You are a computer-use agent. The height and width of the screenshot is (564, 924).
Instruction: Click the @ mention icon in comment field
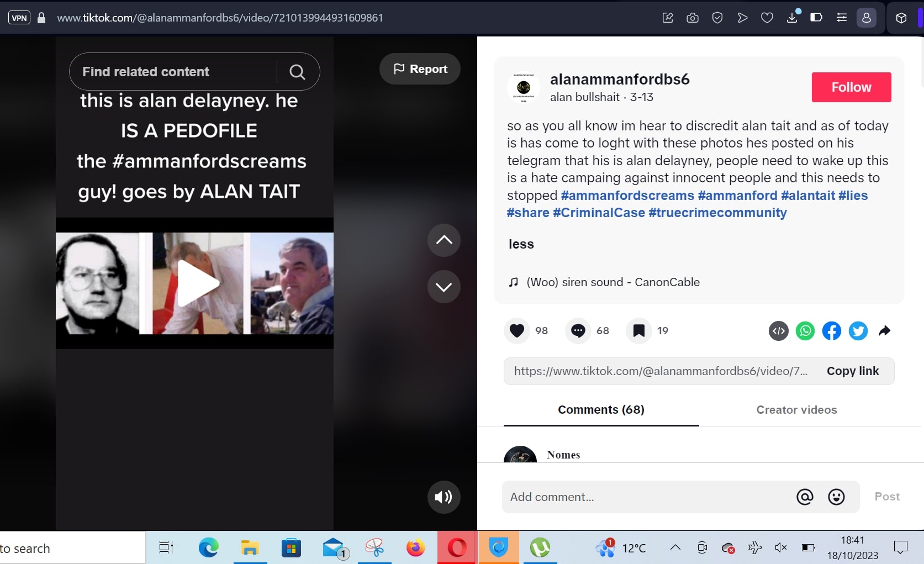(805, 497)
